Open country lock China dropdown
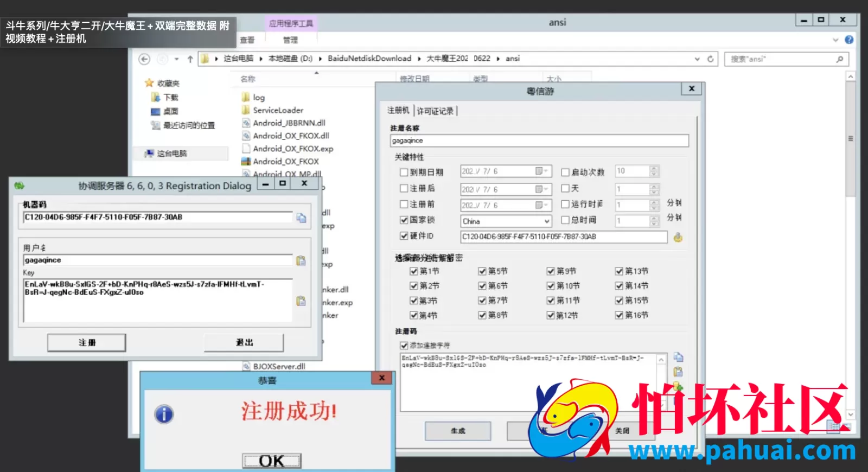This screenshot has height=472, width=868. [547, 221]
